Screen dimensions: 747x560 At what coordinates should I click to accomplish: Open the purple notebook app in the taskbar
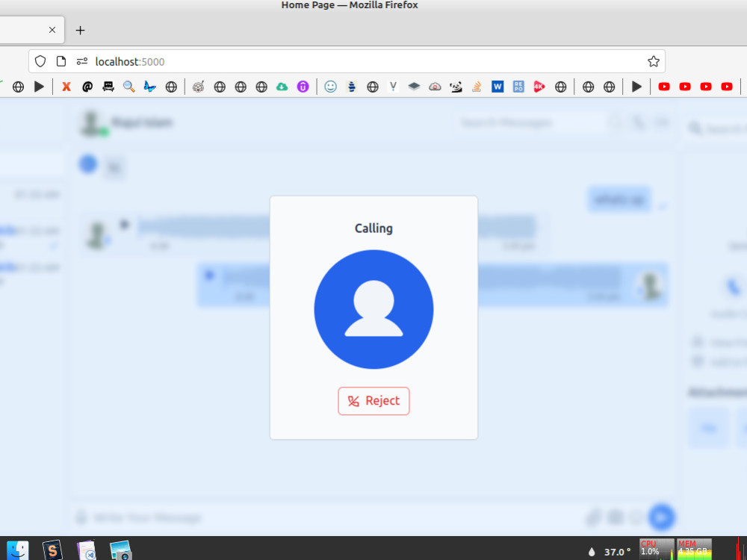[87, 550]
